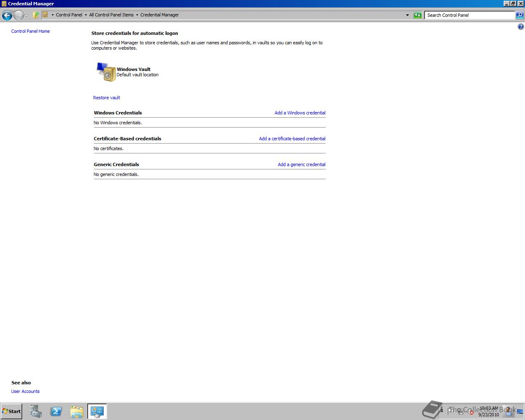
Task: Launch Windows PowerShell from the taskbar
Action: pos(56,411)
